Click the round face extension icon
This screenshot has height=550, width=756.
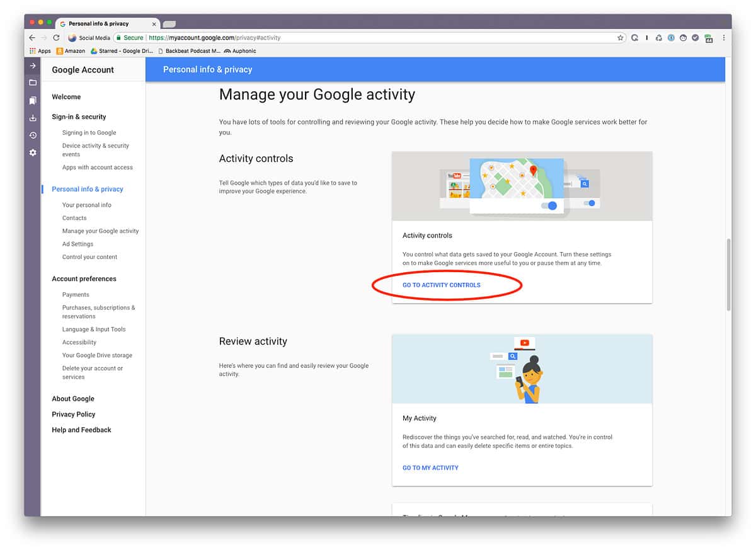point(683,38)
